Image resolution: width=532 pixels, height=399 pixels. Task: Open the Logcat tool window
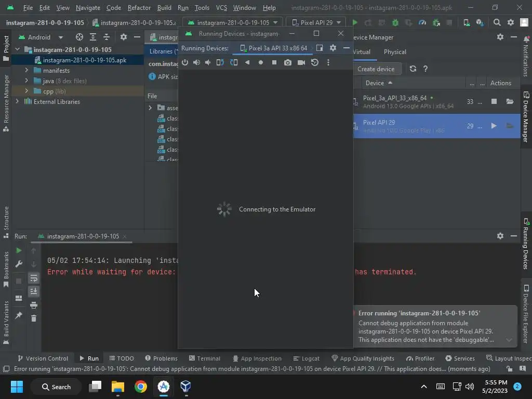(x=307, y=358)
